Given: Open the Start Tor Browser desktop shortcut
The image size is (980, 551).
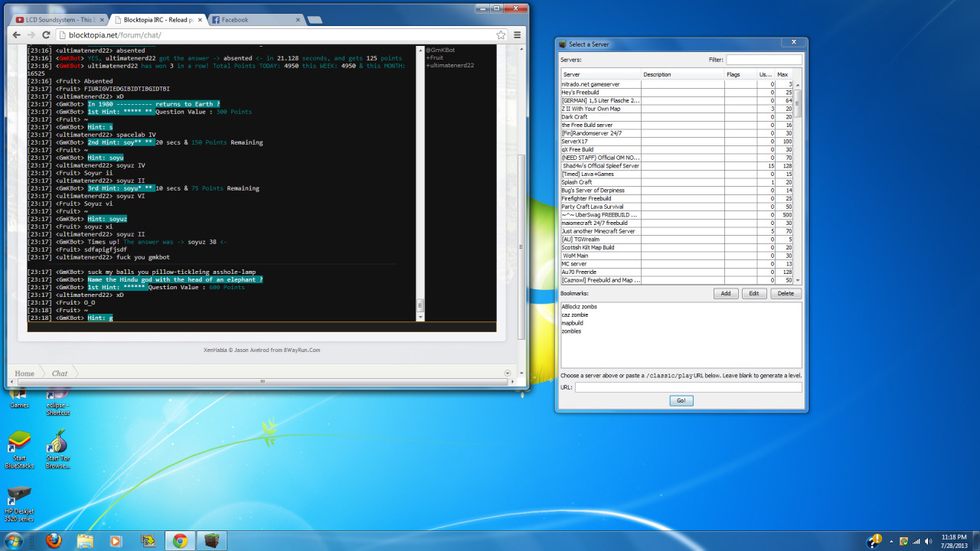Looking at the screenshot, I should 57,449.
